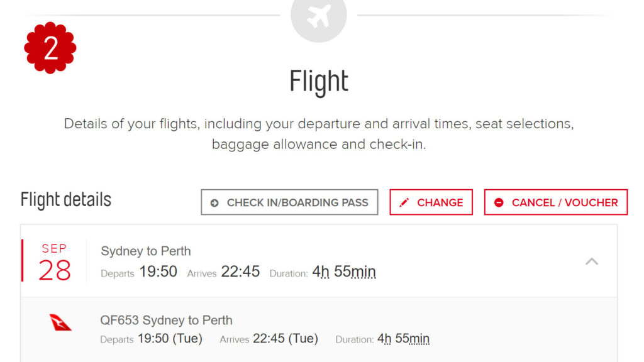The width and height of the screenshot is (644, 362).
Task: Collapse the Sydney to Perth flight details
Action: pos(592,261)
